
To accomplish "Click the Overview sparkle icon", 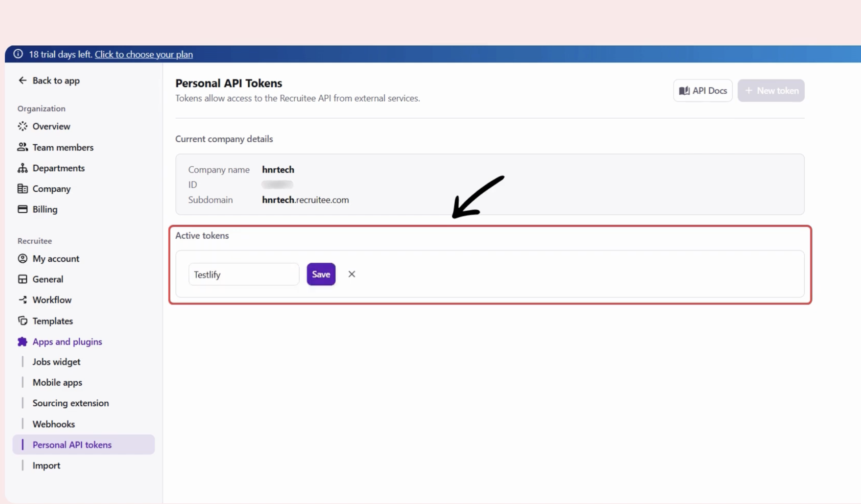I will [22, 127].
